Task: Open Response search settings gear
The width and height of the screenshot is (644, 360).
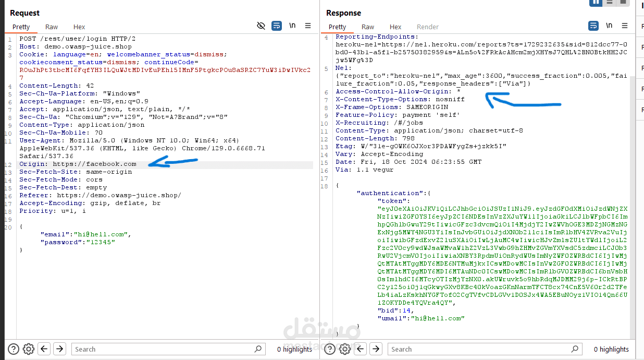Action: pos(345,349)
